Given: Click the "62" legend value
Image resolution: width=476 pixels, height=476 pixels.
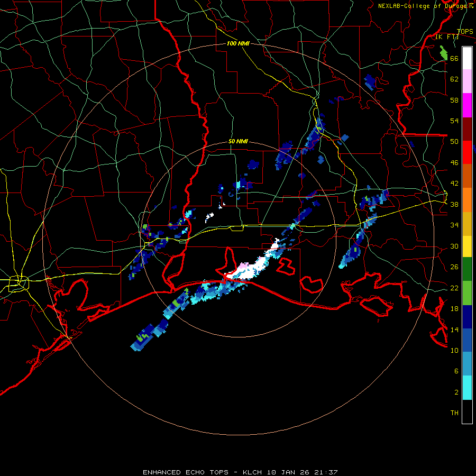Looking at the screenshot, I should [454, 79].
